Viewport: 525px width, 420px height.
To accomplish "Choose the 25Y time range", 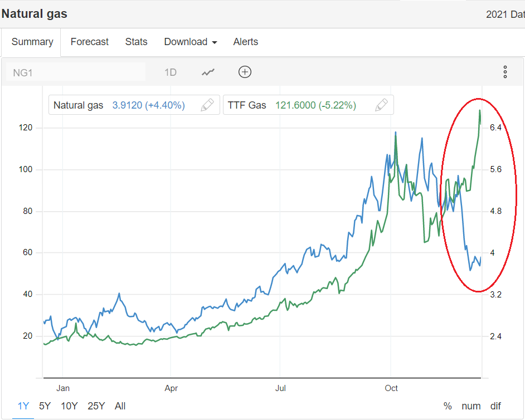I will coord(96,406).
